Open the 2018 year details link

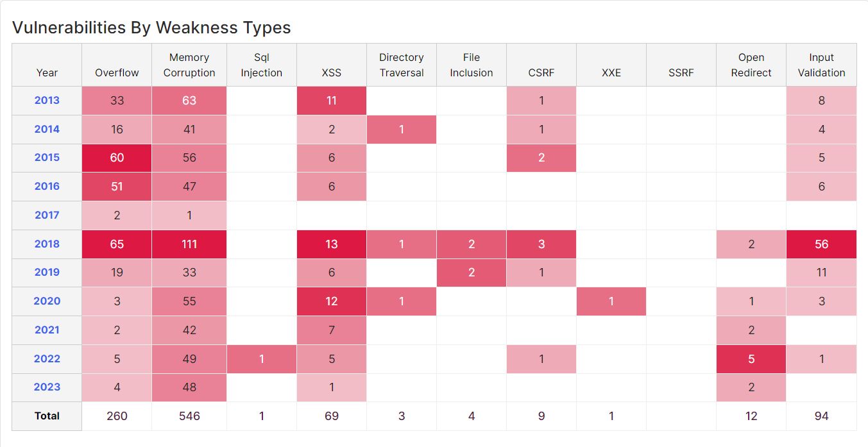coord(46,244)
